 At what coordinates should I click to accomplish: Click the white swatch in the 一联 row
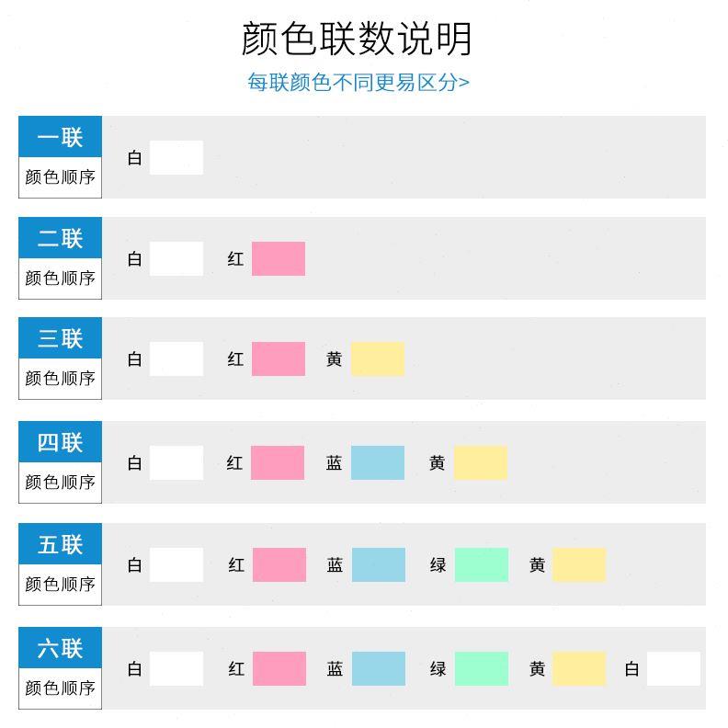[176, 158]
